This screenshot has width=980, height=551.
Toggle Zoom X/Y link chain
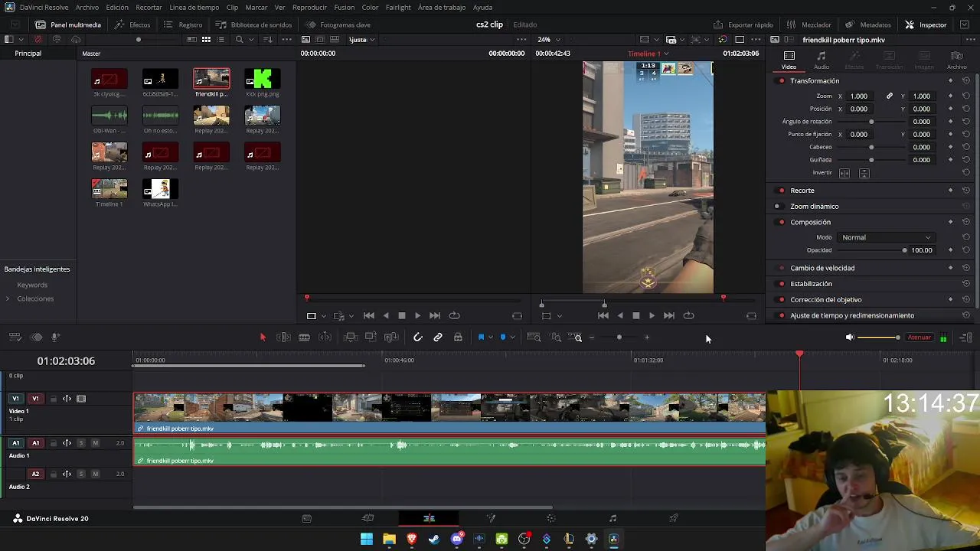pyautogui.click(x=890, y=96)
